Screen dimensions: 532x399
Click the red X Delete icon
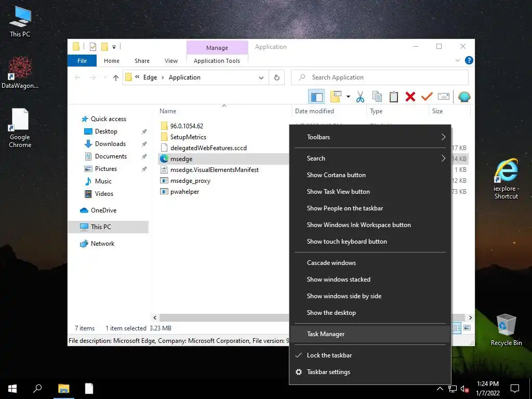410,97
